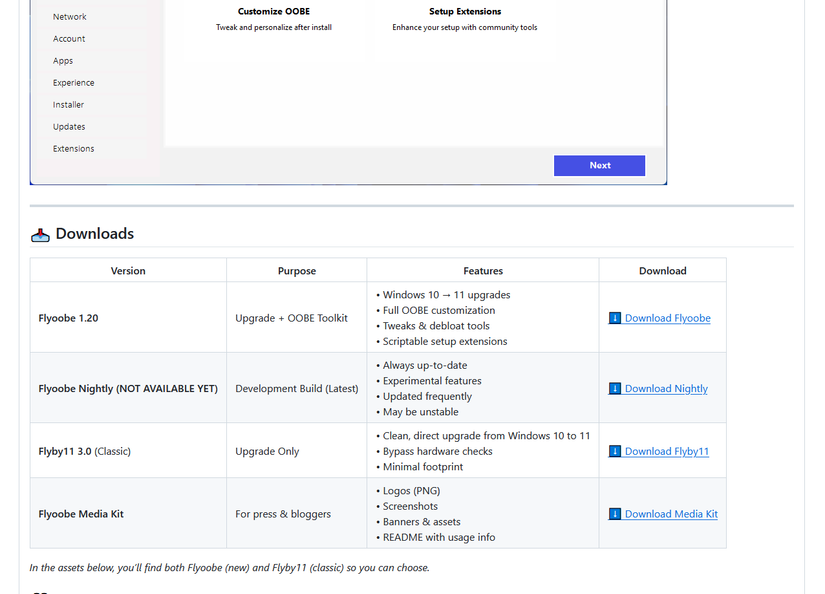Screen dimensions: 825x594
Task: Click the Development Build (Latest) cell
Action: (297, 389)
